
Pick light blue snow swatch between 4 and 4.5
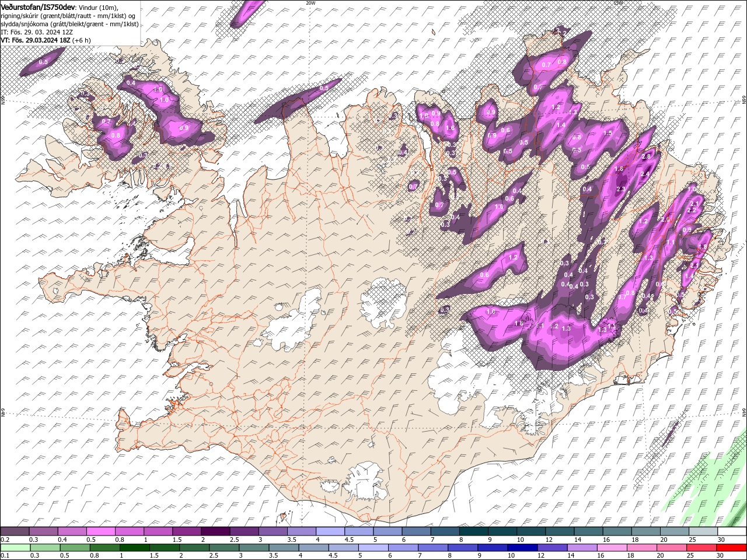pos(329,531)
